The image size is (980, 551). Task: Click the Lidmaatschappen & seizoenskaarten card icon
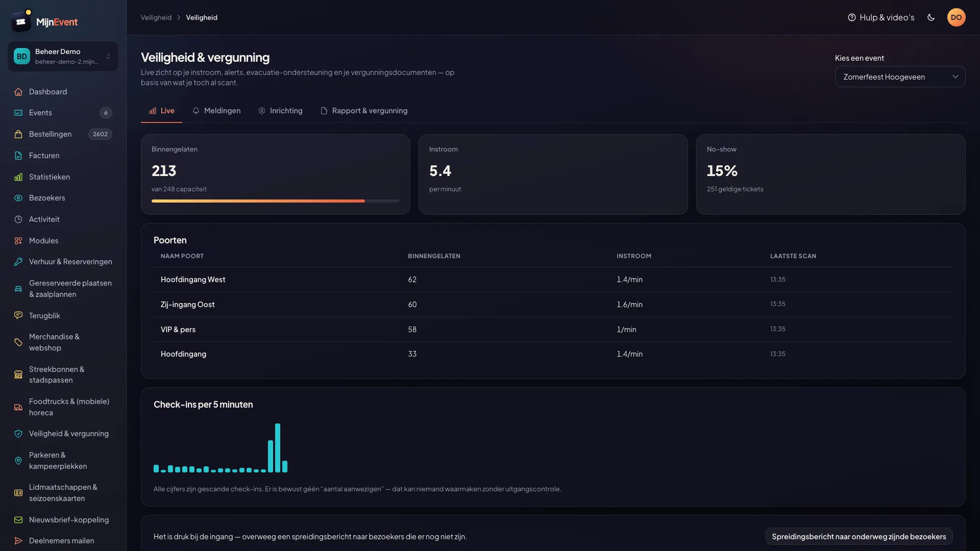click(18, 493)
